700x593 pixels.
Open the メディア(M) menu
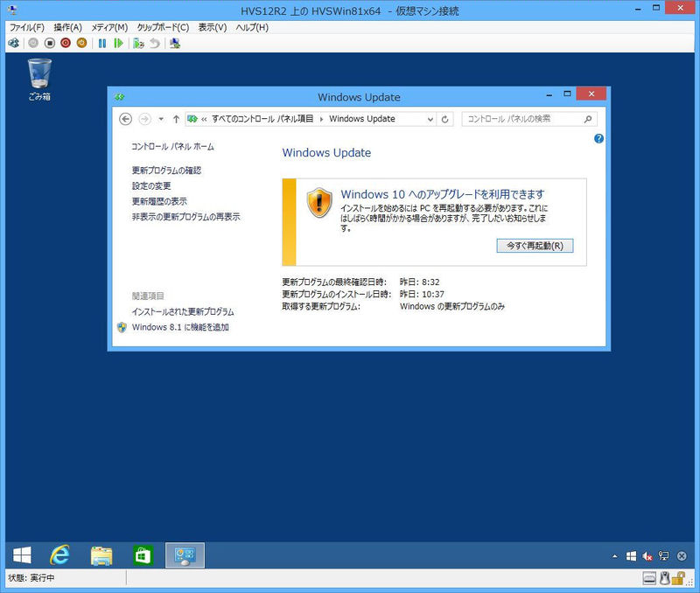coord(109,28)
